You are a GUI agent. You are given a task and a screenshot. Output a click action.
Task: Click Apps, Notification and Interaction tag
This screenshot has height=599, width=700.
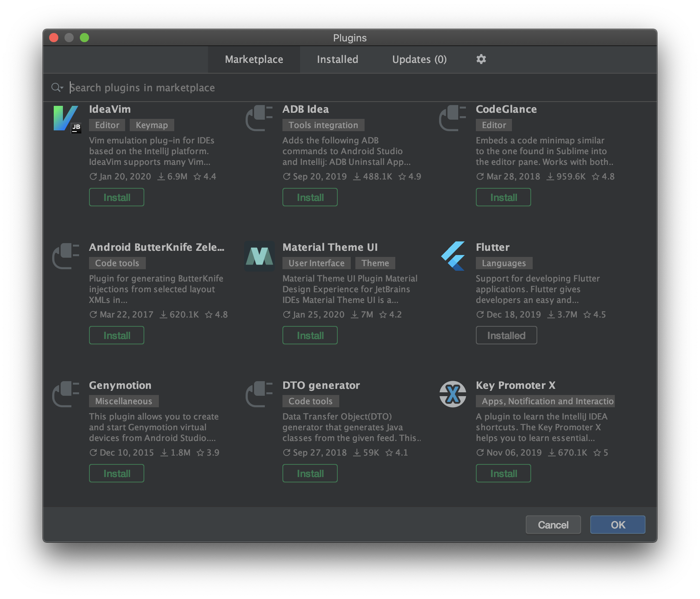tap(545, 401)
